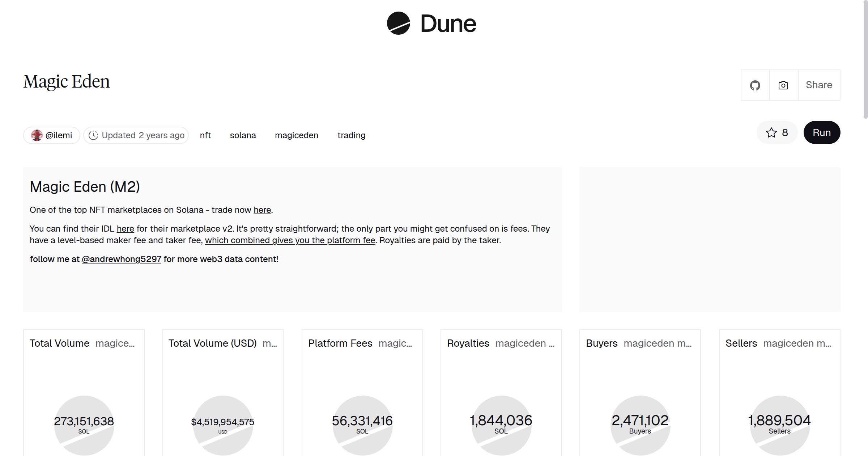Click the updated clock icon
868x456 pixels.
click(93, 135)
